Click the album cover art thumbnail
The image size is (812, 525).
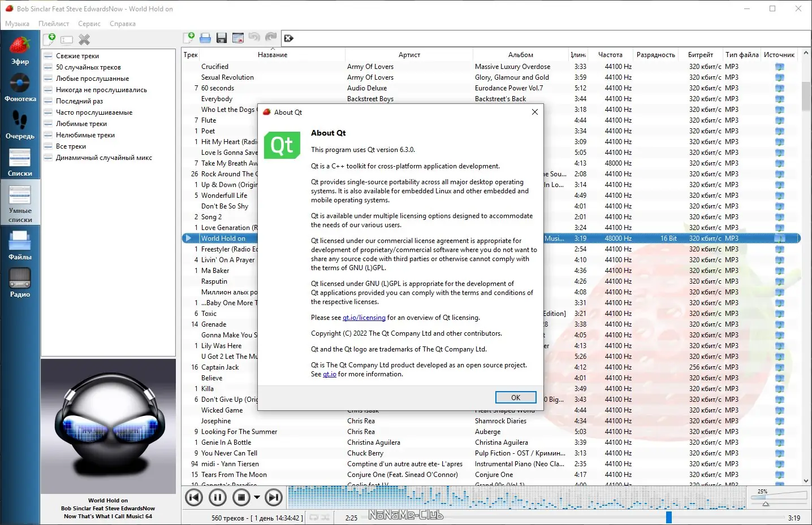[108, 427]
